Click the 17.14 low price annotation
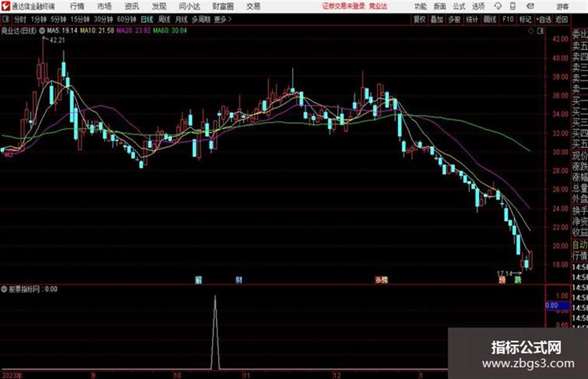This screenshot has width=588, height=379. [505, 273]
